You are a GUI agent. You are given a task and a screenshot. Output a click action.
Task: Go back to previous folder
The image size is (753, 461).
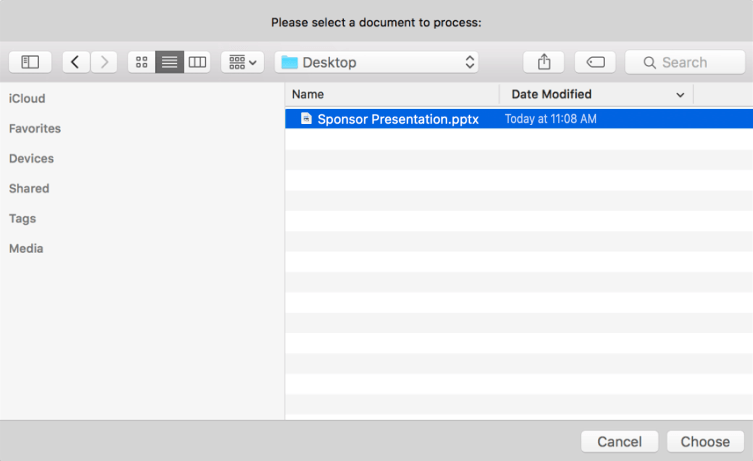pos(76,62)
